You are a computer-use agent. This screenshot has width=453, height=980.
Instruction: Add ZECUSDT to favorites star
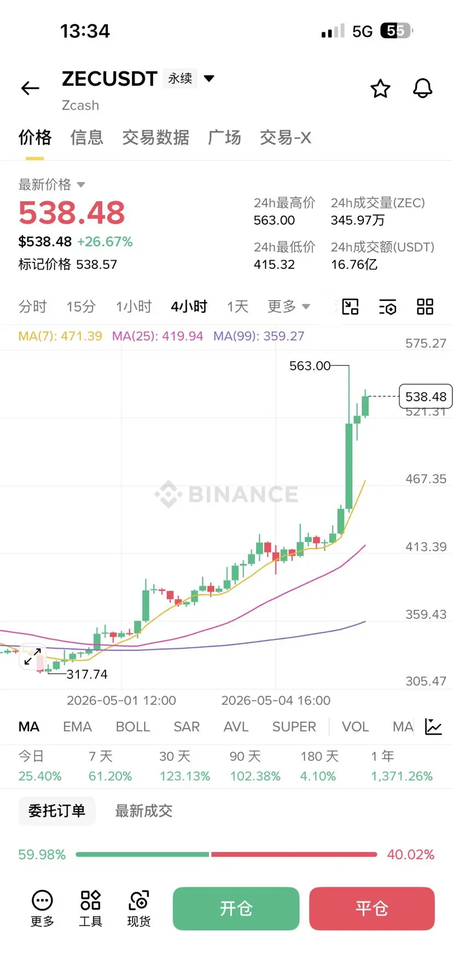(x=380, y=89)
